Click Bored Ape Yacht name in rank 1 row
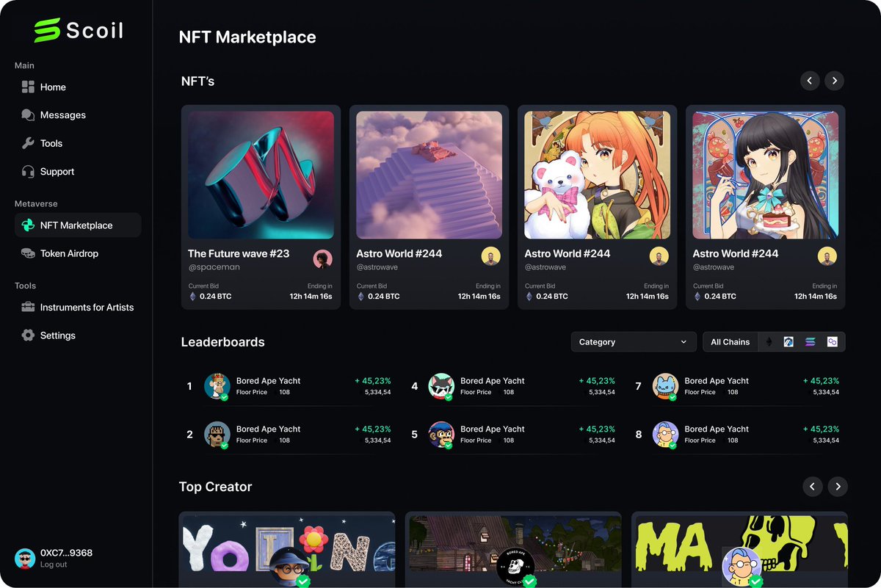 268,381
